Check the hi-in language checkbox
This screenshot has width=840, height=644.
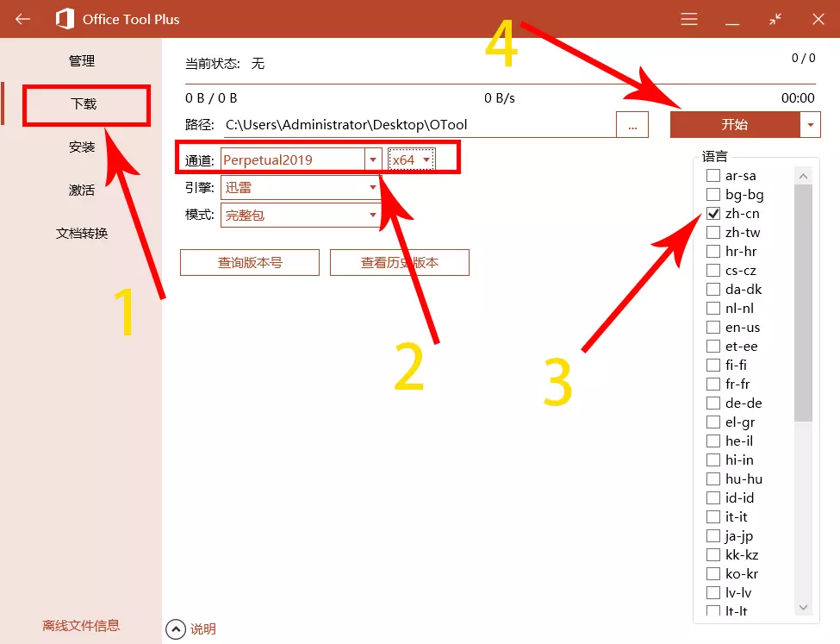tap(713, 460)
